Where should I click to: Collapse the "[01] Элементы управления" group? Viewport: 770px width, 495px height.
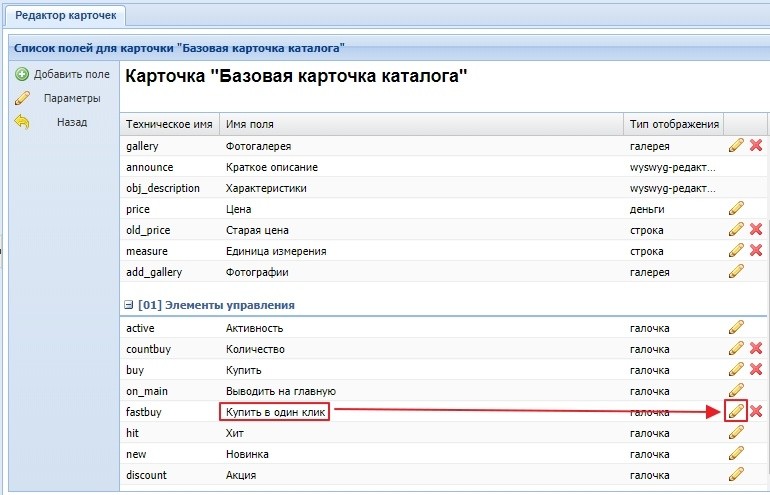pos(129,305)
